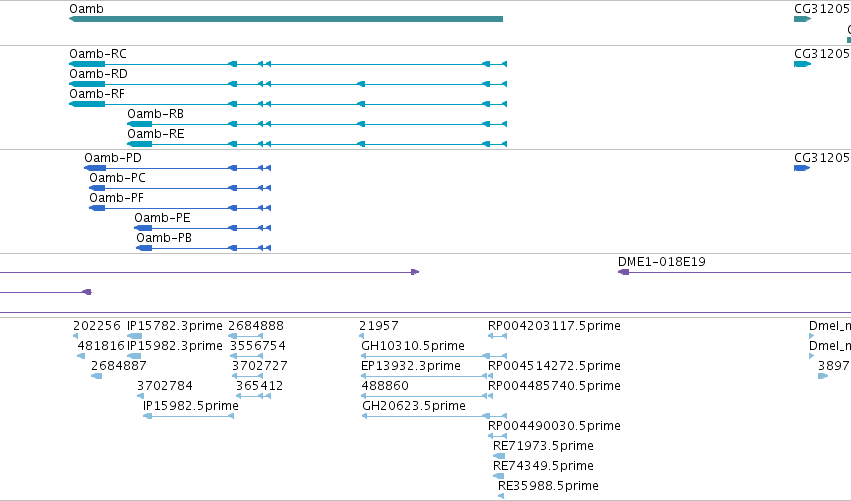Select the IP15782.3prime EST label
The height and width of the screenshot is (501, 851).
pos(175,326)
